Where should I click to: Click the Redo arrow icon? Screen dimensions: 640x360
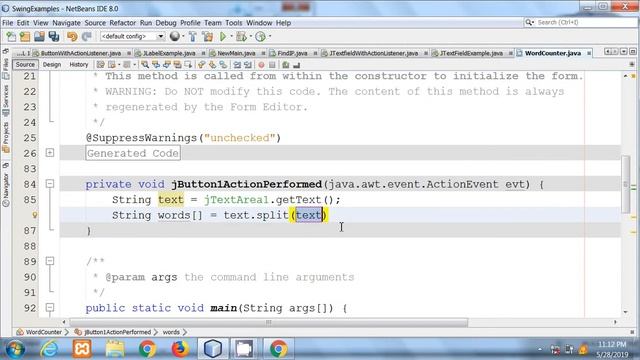click(x=87, y=37)
